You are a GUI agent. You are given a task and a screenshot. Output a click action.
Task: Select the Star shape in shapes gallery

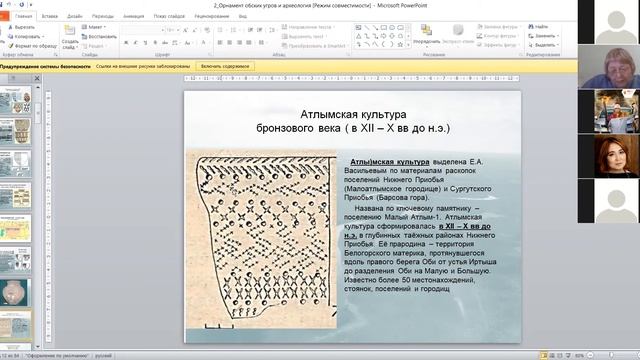(x=400, y=44)
